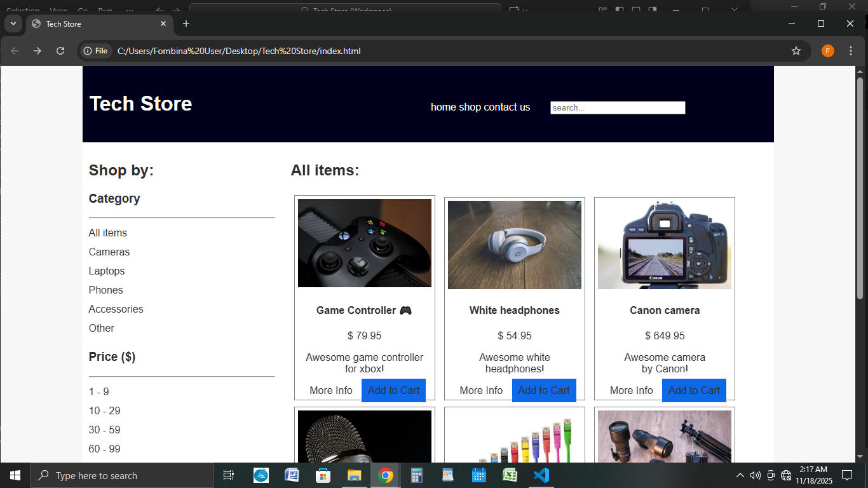Click the taskbar search box
868x488 pixels.
pos(122,475)
